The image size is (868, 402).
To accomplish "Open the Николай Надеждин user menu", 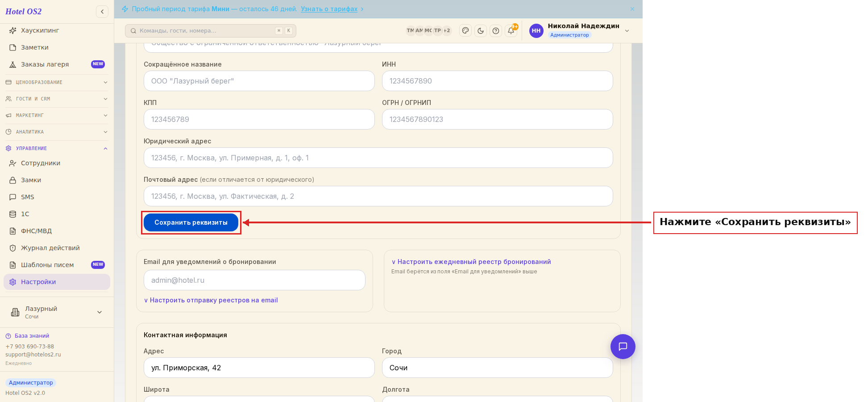I will [580, 30].
